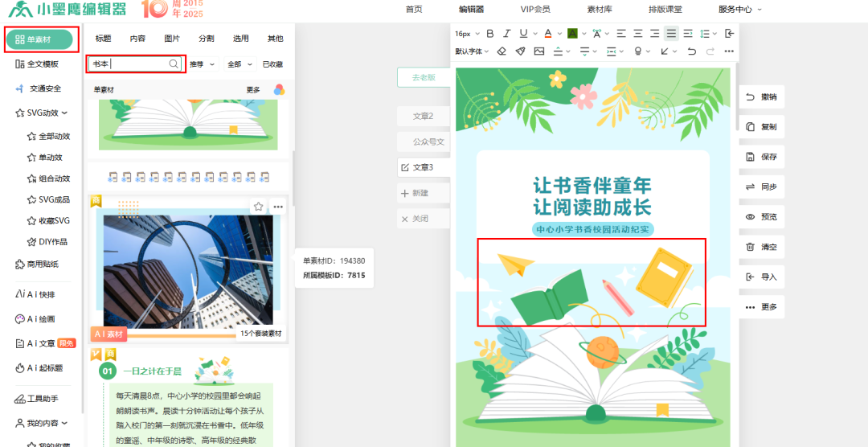Toggle the 已收藏 filter
Screen dimensions: 868x447
[x=272, y=64]
